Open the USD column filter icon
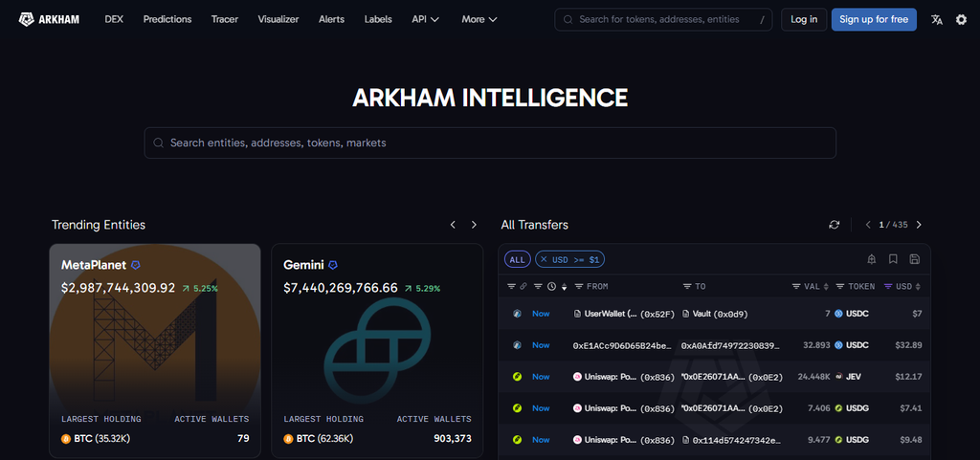Image resolution: width=980 pixels, height=460 pixels. point(888,287)
